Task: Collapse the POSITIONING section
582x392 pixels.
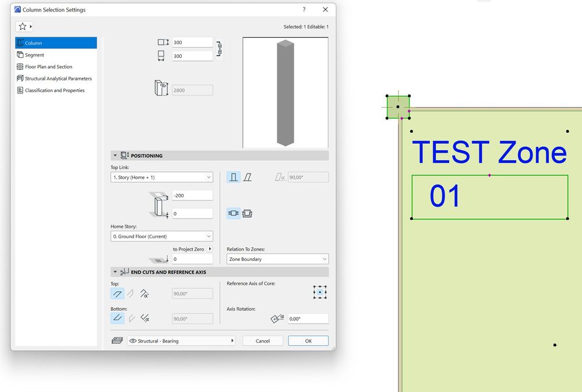Action: pos(115,156)
